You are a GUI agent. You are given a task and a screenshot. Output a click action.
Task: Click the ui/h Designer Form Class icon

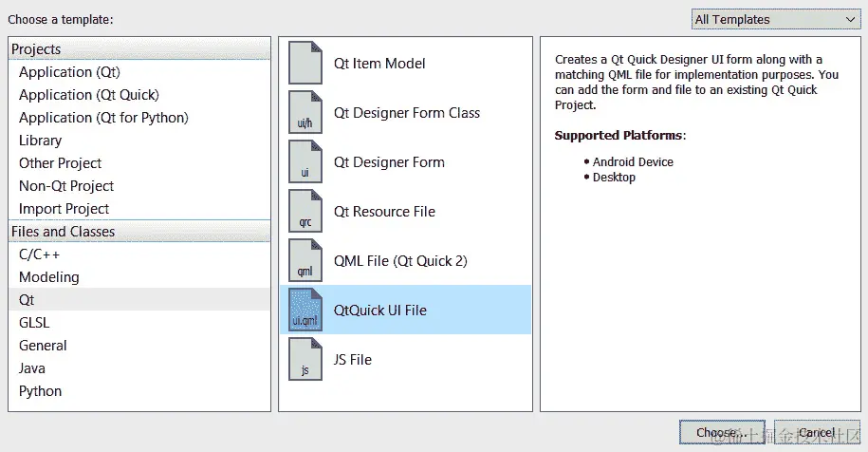[305, 112]
